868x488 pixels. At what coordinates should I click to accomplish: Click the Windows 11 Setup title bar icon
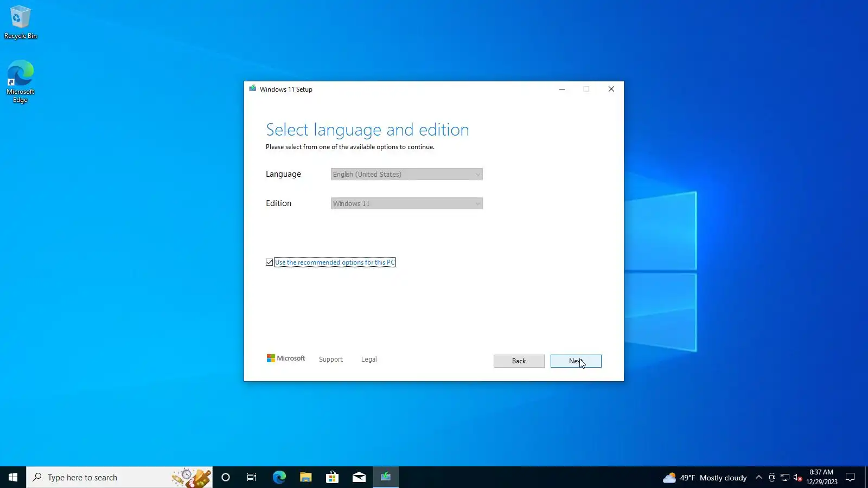pyautogui.click(x=252, y=89)
